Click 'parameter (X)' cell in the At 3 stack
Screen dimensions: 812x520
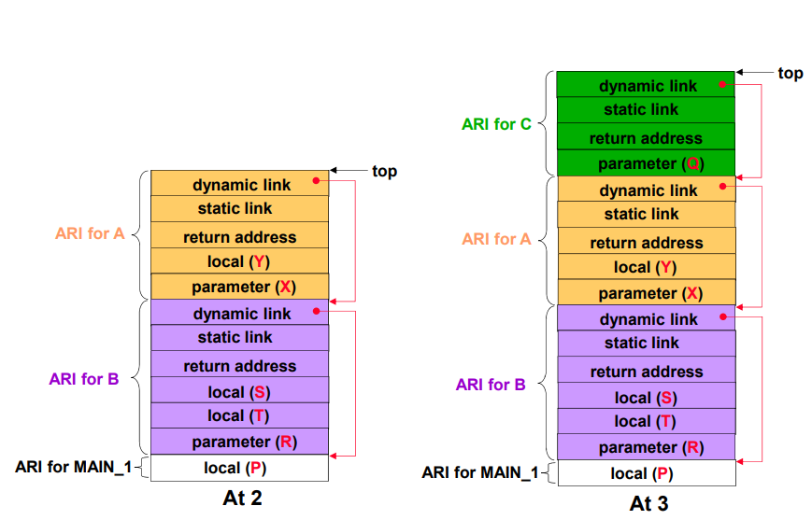(x=647, y=292)
